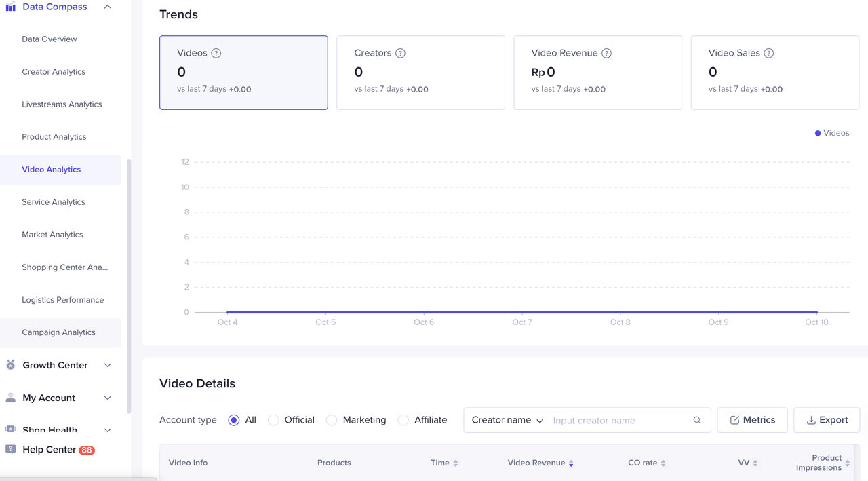Click the help icon beside Creators
This screenshot has height=481, width=868.
coord(400,53)
